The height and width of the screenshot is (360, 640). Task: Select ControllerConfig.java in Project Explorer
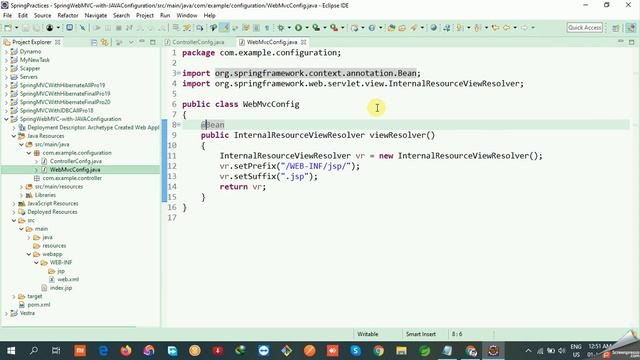(76, 161)
